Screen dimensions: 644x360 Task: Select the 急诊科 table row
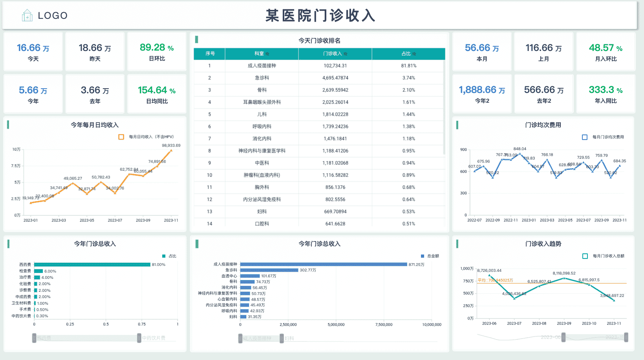pyautogui.click(x=319, y=78)
